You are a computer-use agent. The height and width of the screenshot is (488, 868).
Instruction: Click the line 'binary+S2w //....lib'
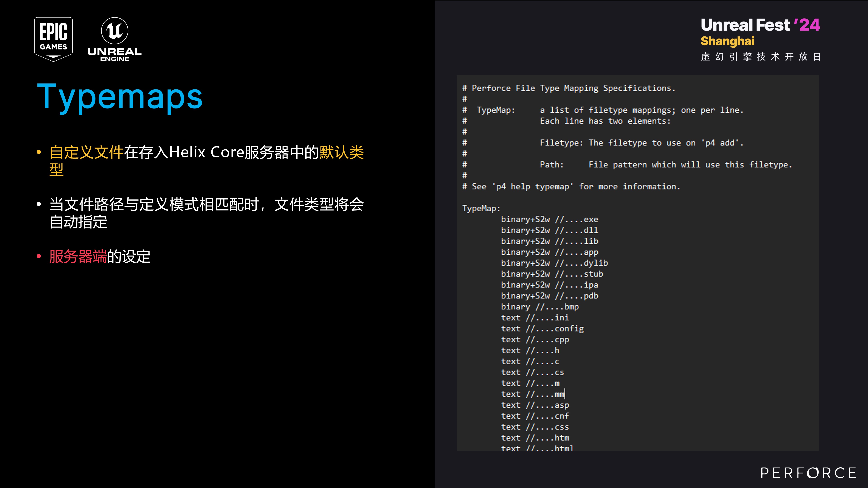(550, 241)
